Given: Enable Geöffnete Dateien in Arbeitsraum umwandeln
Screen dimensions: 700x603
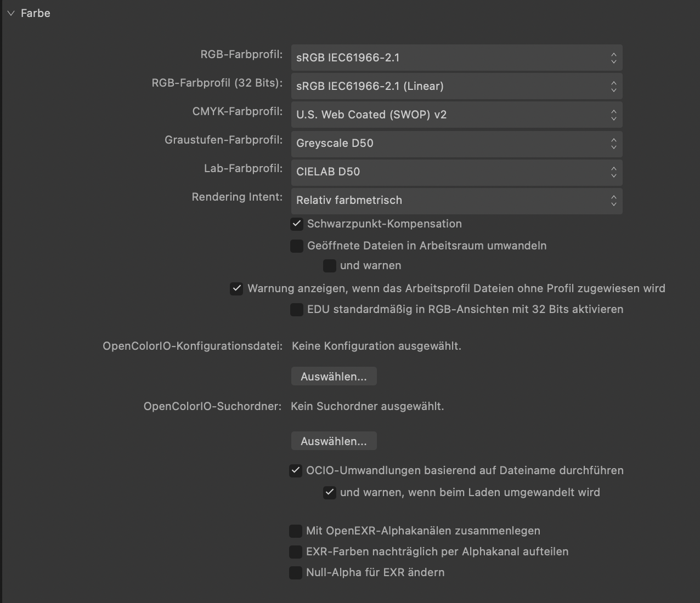Looking at the screenshot, I should (x=297, y=246).
